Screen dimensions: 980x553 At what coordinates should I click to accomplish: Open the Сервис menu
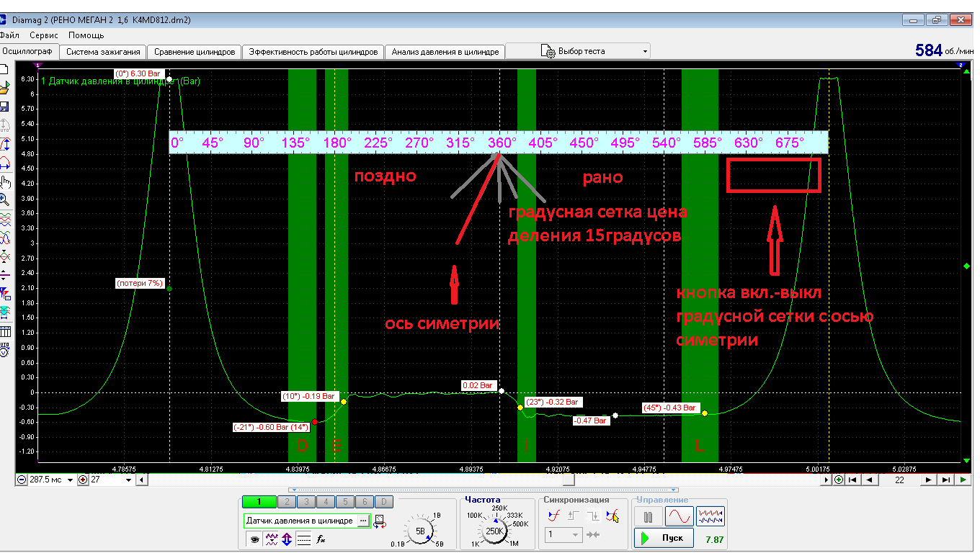point(44,35)
